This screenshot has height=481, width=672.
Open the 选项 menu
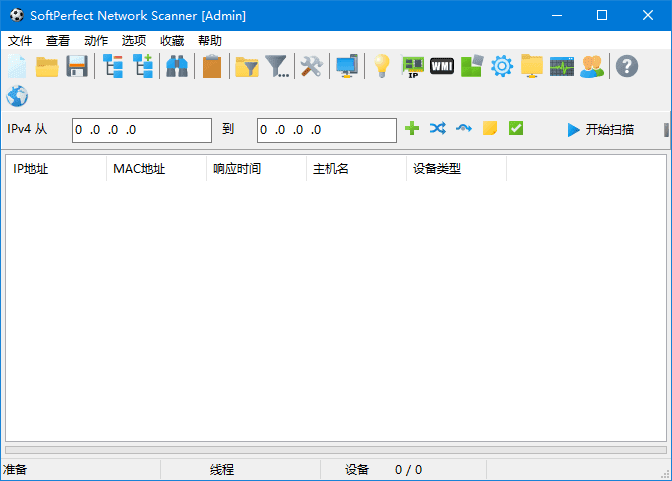pyautogui.click(x=134, y=41)
